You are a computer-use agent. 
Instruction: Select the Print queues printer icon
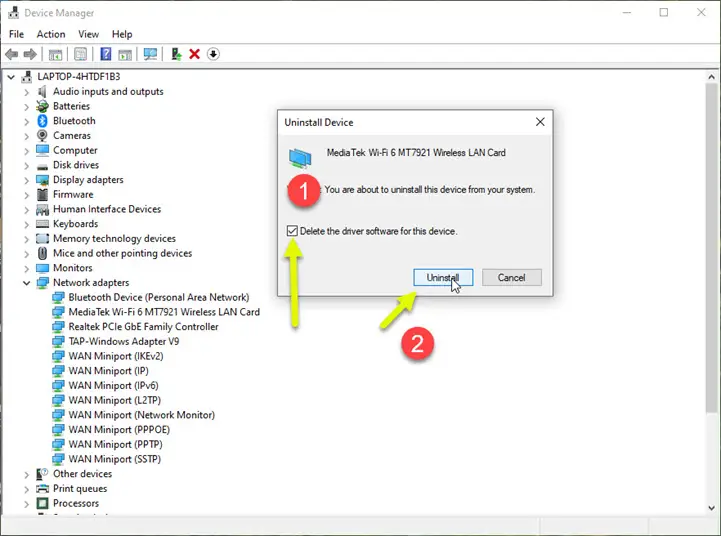click(42, 489)
